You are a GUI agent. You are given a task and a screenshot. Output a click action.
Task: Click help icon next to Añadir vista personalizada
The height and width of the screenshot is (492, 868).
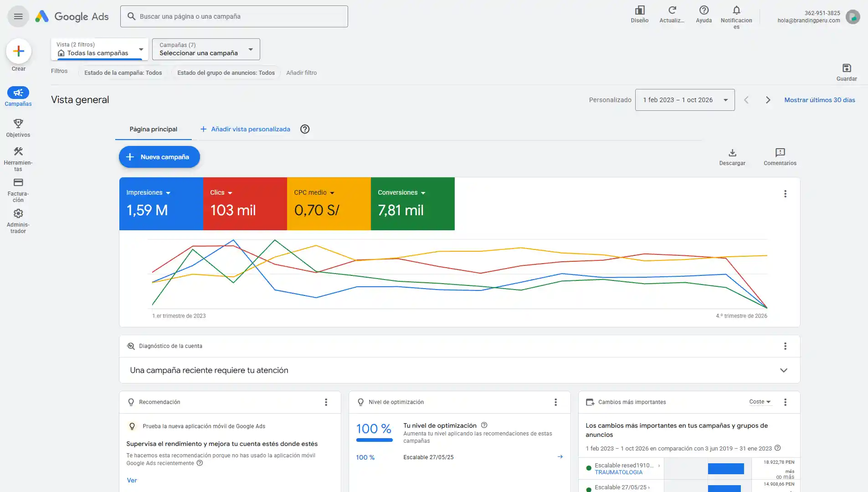click(305, 129)
